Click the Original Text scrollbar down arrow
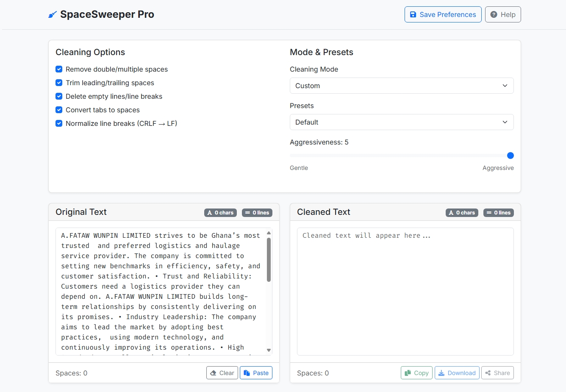The height and width of the screenshot is (392, 566). tap(269, 350)
